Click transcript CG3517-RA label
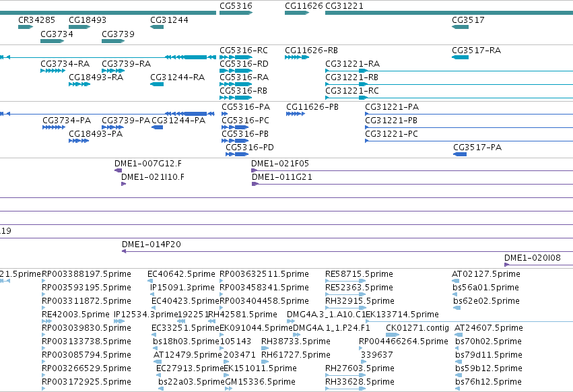 pos(476,50)
